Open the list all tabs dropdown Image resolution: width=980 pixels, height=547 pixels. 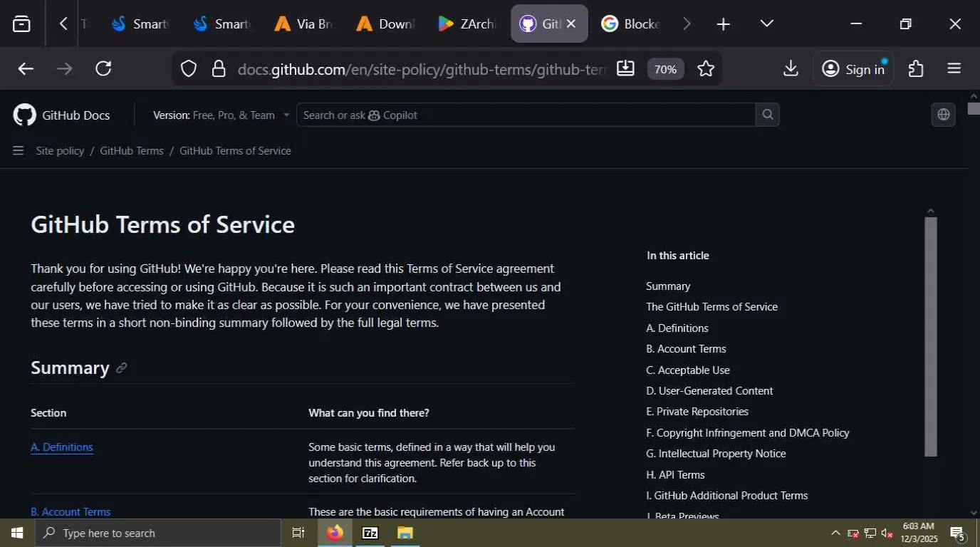click(766, 24)
